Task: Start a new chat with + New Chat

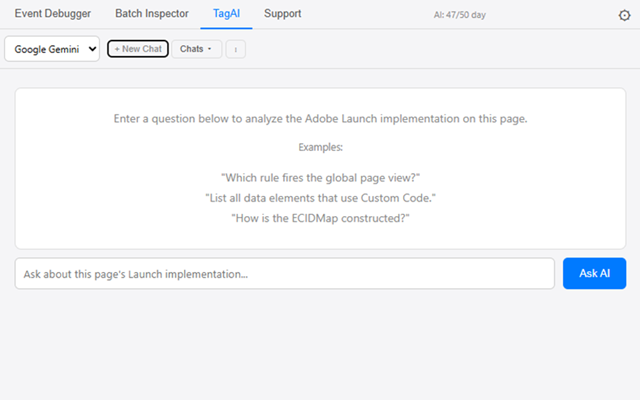Action: point(138,49)
